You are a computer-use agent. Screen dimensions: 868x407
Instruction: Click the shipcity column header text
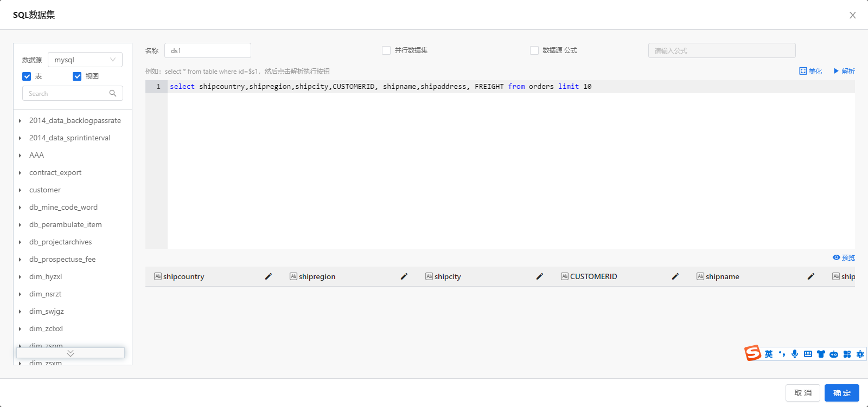pyautogui.click(x=448, y=276)
